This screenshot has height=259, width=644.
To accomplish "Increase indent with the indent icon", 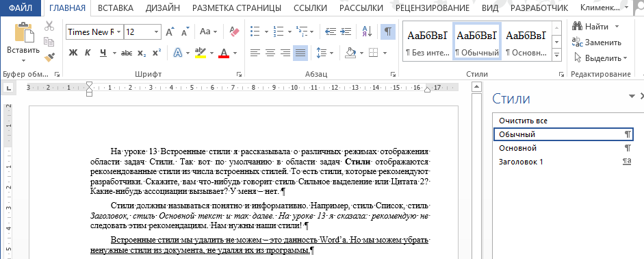I will tap(346, 32).
